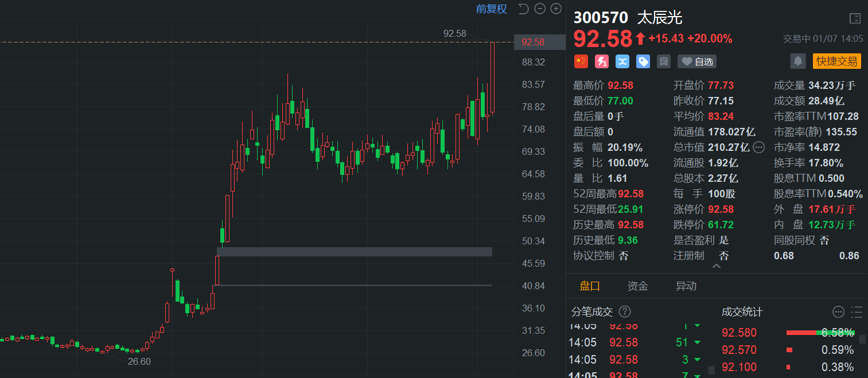The width and height of the screenshot is (868, 378).
Task: Click the 26.60 low marker on chart
Action: [x=139, y=361]
